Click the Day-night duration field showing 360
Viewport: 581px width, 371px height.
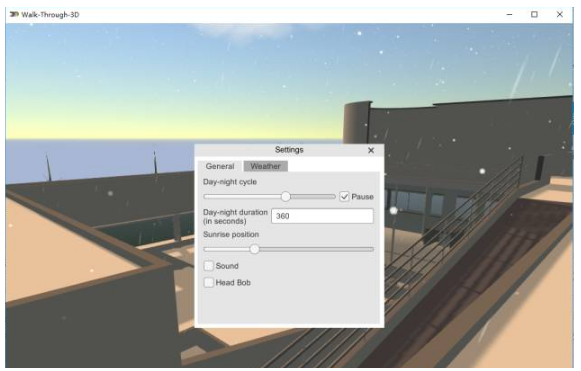(x=322, y=216)
